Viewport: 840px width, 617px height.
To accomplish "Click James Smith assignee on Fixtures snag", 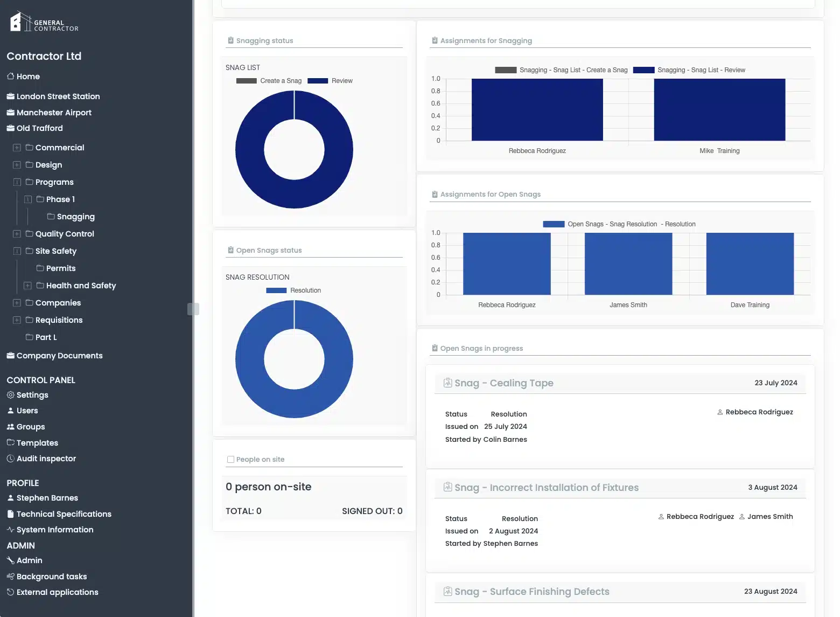I will click(770, 516).
